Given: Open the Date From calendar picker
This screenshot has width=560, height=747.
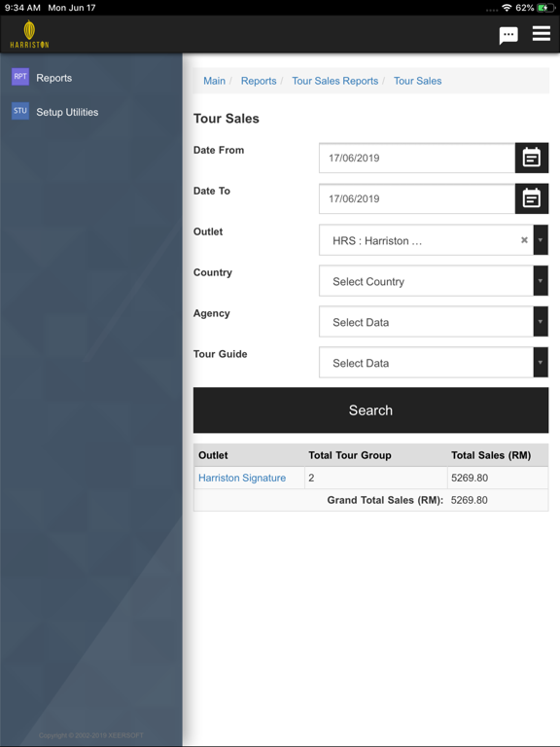Looking at the screenshot, I should click(x=532, y=158).
